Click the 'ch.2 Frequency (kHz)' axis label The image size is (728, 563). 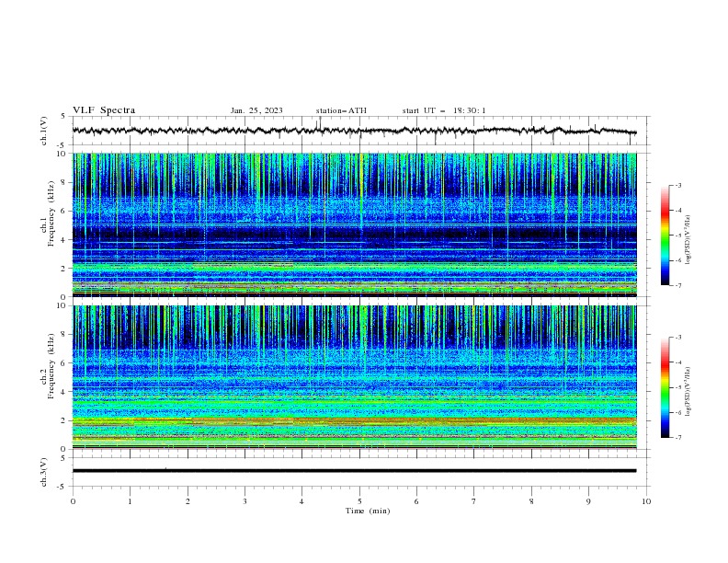(x=47, y=366)
